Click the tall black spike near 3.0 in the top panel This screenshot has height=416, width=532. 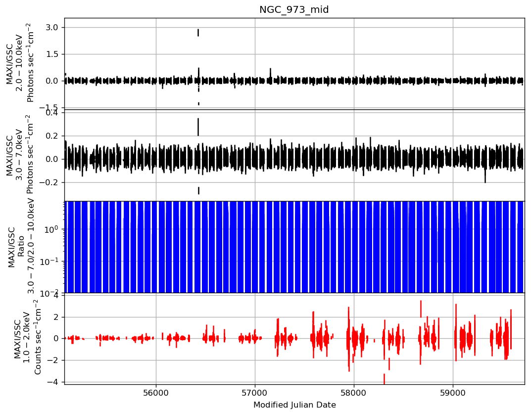198,33
